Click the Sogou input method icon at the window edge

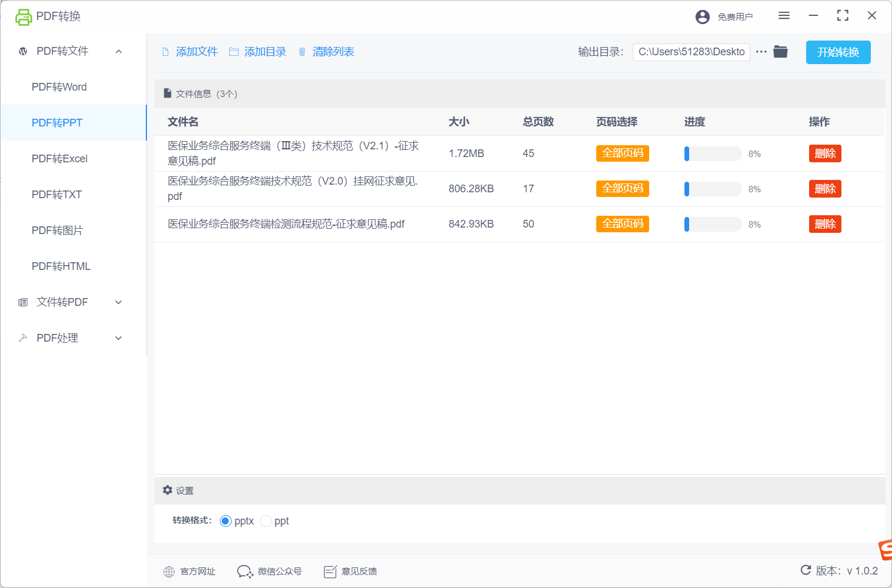(885, 550)
